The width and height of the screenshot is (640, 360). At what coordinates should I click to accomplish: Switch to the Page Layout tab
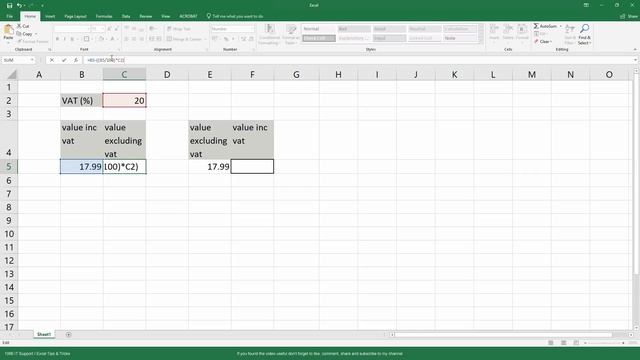point(76,16)
